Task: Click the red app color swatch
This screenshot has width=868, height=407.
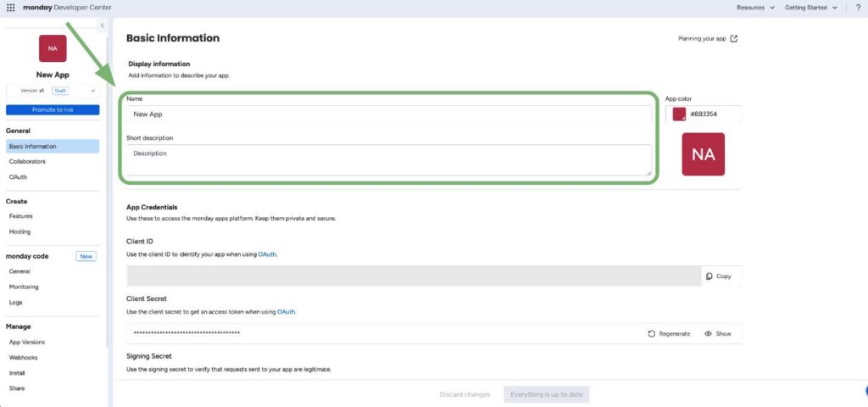Action: [x=679, y=114]
